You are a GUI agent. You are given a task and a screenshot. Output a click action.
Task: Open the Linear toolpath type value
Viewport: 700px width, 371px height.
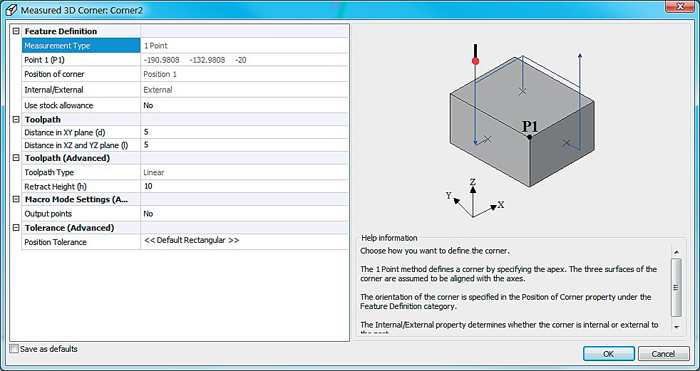pyautogui.click(x=244, y=172)
